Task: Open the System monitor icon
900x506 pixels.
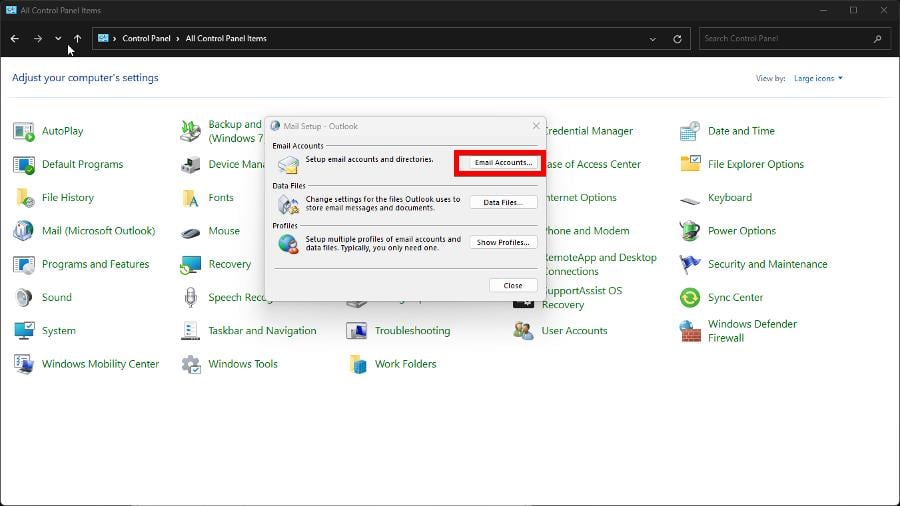Action: click(x=24, y=331)
